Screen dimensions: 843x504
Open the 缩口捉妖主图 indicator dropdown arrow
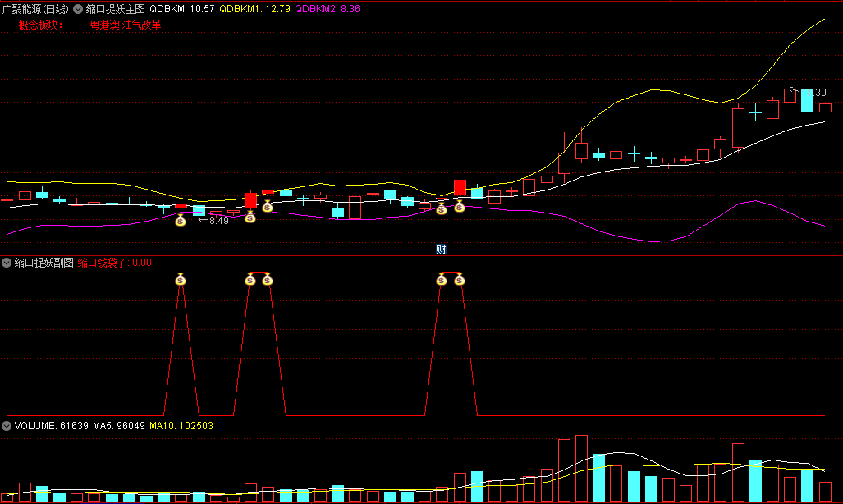tap(78, 9)
